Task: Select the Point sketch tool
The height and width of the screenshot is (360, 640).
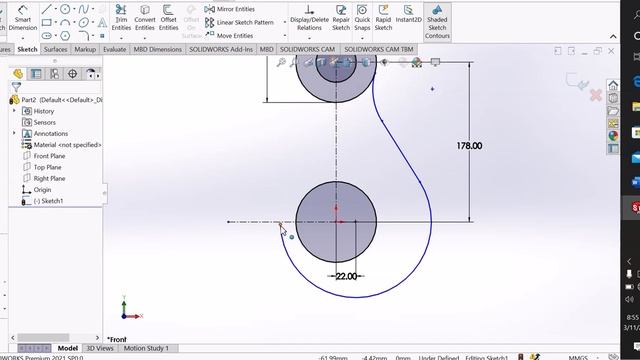Action: pos(102,36)
